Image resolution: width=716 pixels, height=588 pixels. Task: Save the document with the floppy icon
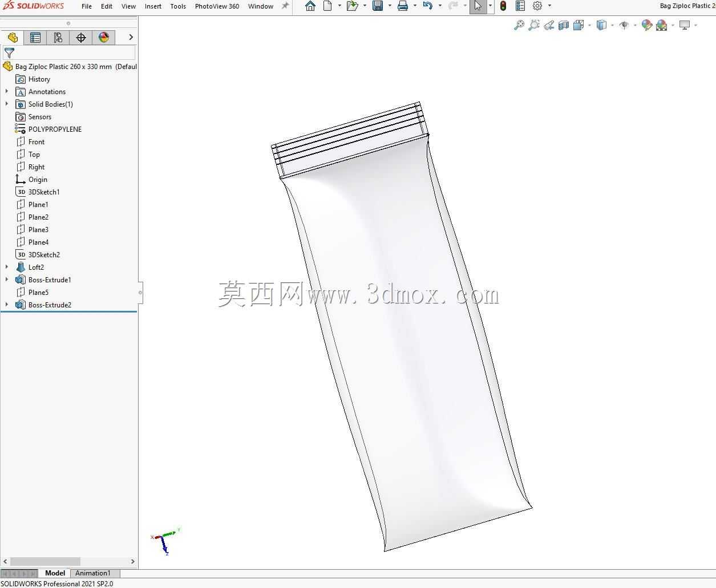point(378,6)
